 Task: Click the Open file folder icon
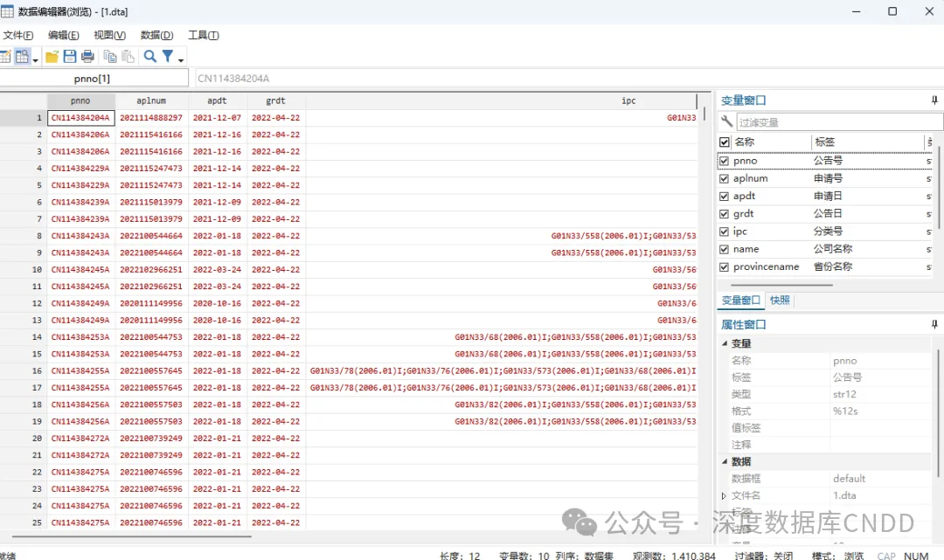[52, 57]
